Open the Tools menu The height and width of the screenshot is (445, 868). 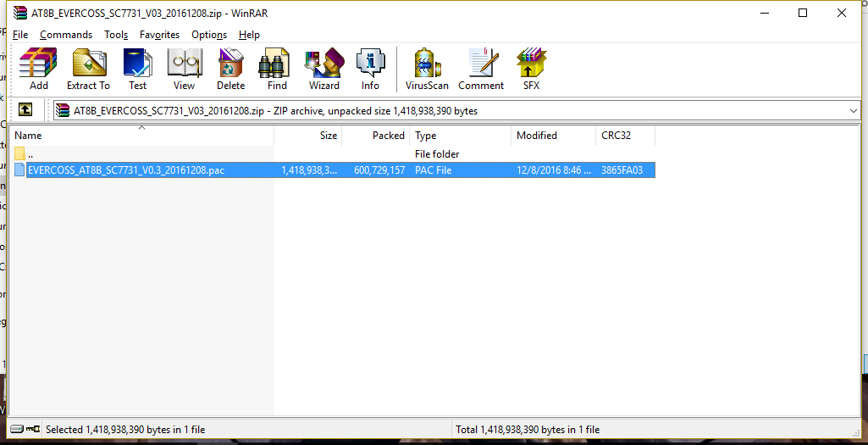(116, 35)
